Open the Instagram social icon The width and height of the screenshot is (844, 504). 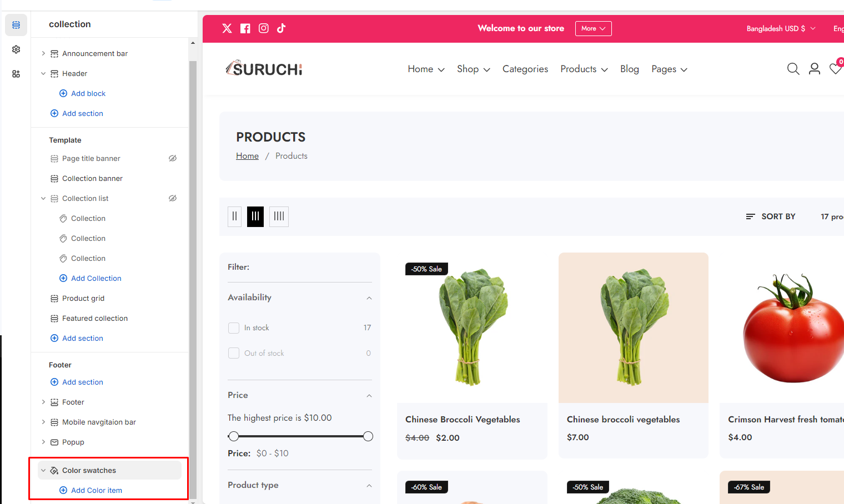coord(264,28)
